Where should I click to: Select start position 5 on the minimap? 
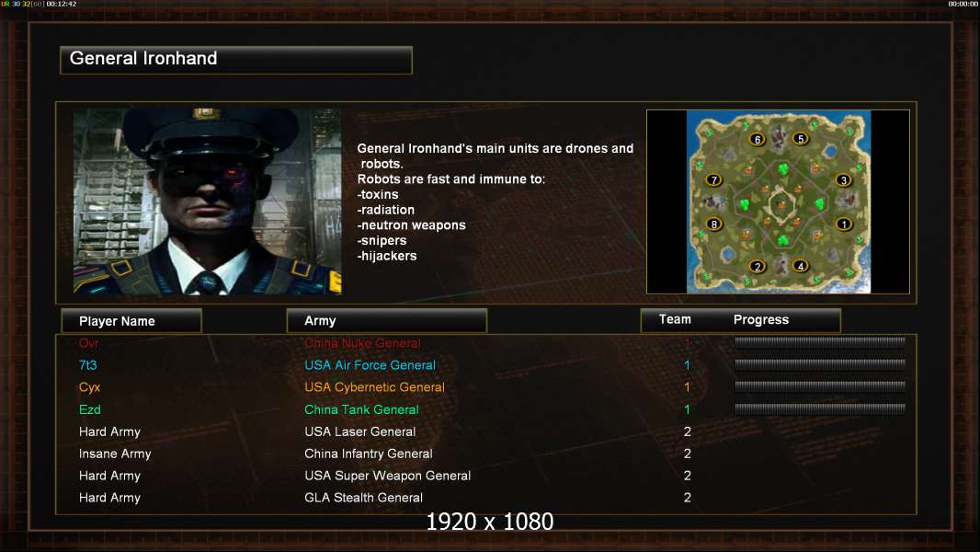point(801,138)
